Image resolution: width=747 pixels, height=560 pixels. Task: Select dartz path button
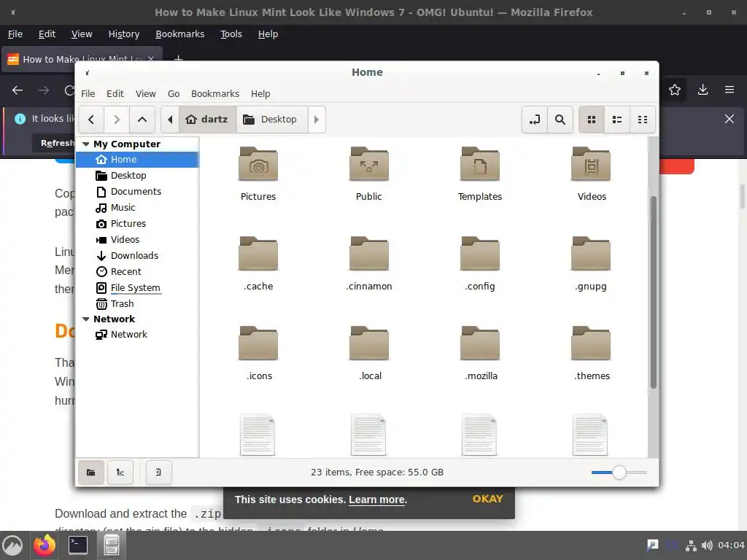(x=207, y=120)
